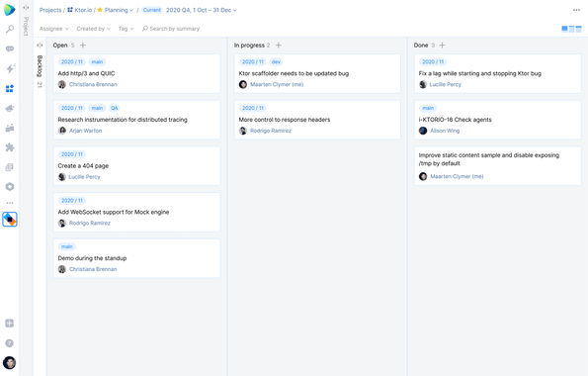Open the hexagon administration icon

click(10, 187)
